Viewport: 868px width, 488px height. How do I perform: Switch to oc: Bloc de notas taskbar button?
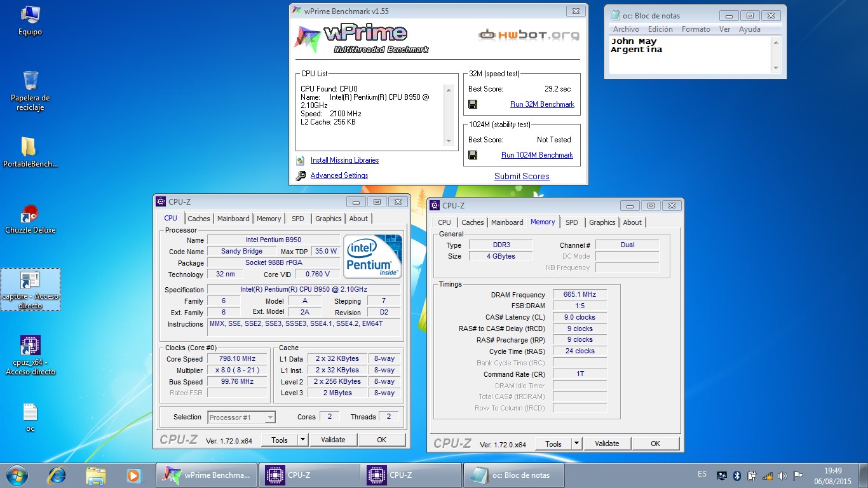point(513,475)
